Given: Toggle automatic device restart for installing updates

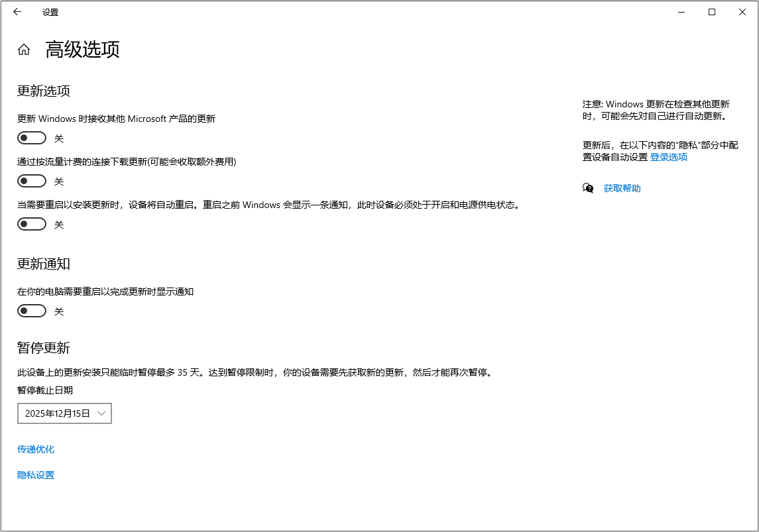Looking at the screenshot, I should (x=32, y=224).
